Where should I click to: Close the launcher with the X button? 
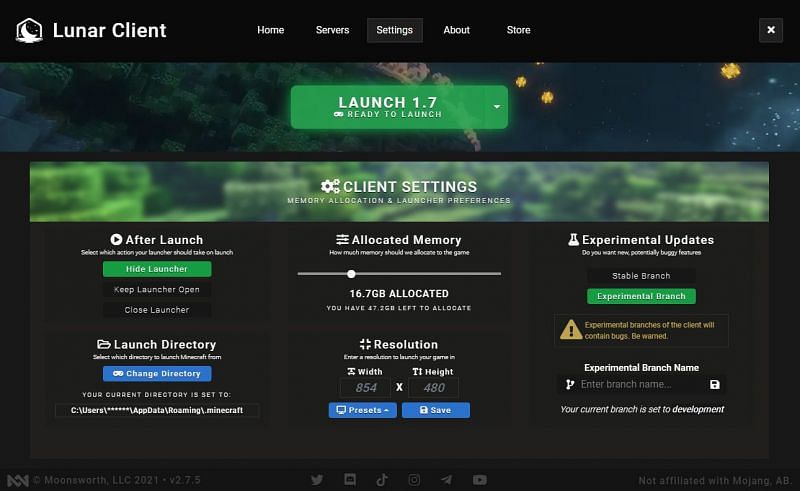pos(771,30)
